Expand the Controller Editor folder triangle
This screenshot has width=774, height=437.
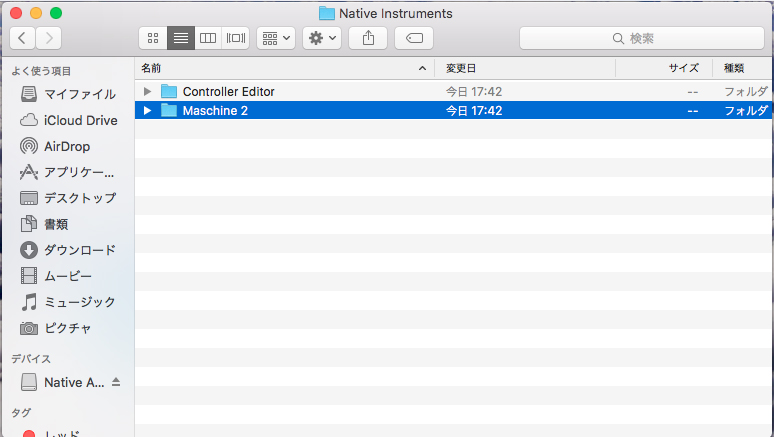148,92
